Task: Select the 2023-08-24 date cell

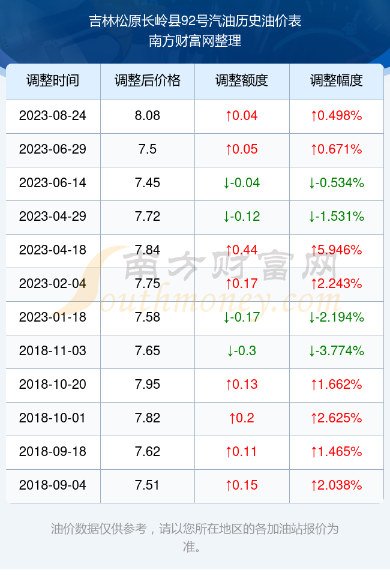Action: (53, 115)
